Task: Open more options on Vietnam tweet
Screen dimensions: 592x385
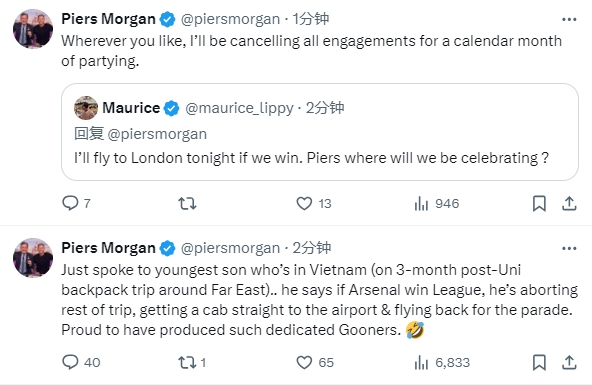Action: click(569, 248)
